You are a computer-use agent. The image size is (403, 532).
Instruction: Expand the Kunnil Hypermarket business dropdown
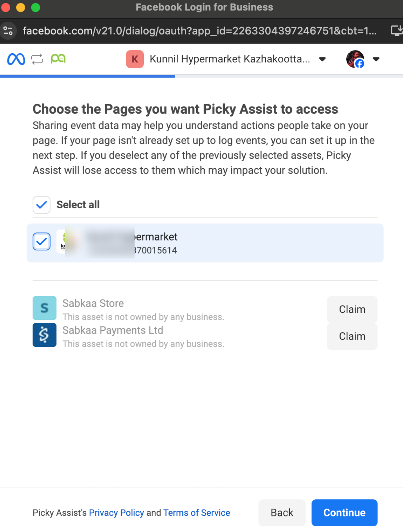322,59
